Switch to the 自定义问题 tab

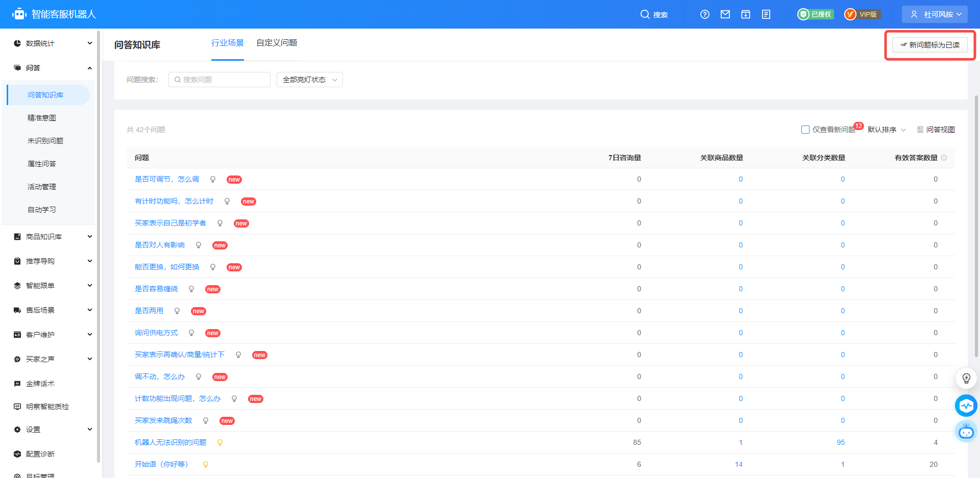[277, 43]
